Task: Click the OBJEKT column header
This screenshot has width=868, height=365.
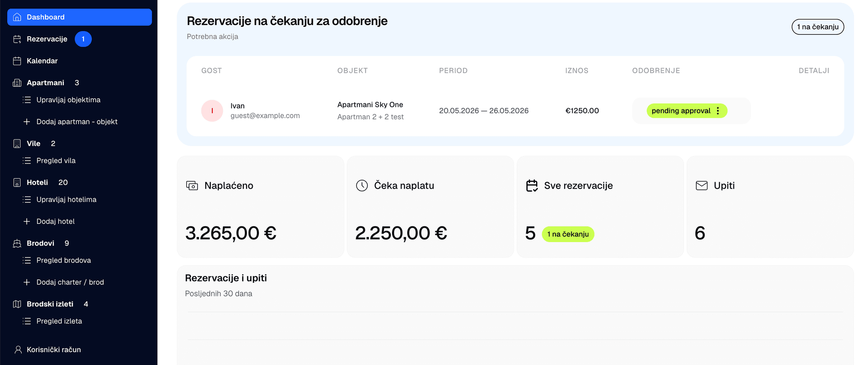Action: (x=353, y=70)
